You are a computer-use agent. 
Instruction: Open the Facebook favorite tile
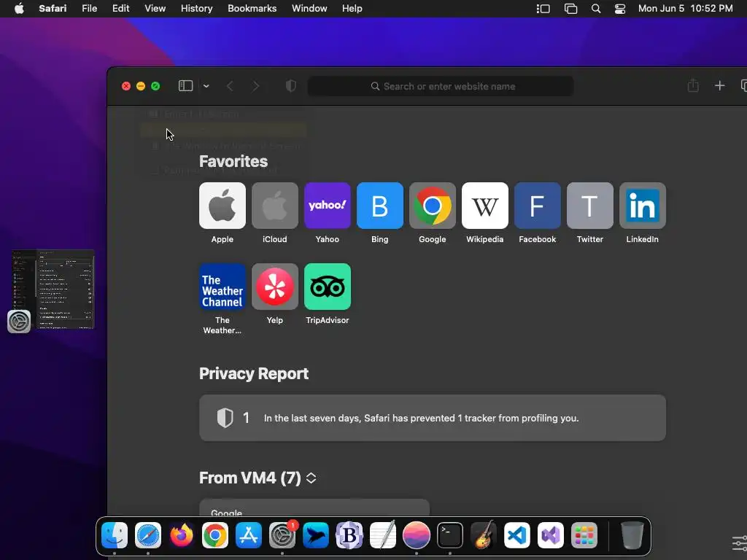538,206
